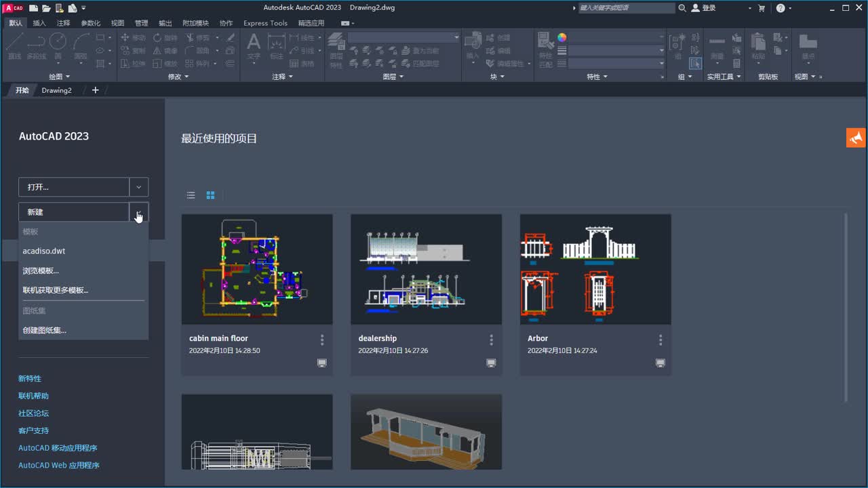The width and height of the screenshot is (868, 488).
Task: Click the search magnifier icon in title bar
Action: point(682,8)
